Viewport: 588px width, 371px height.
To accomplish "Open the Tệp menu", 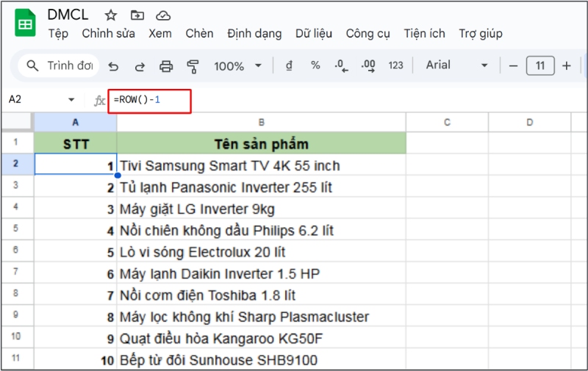I will coord(58,34).
